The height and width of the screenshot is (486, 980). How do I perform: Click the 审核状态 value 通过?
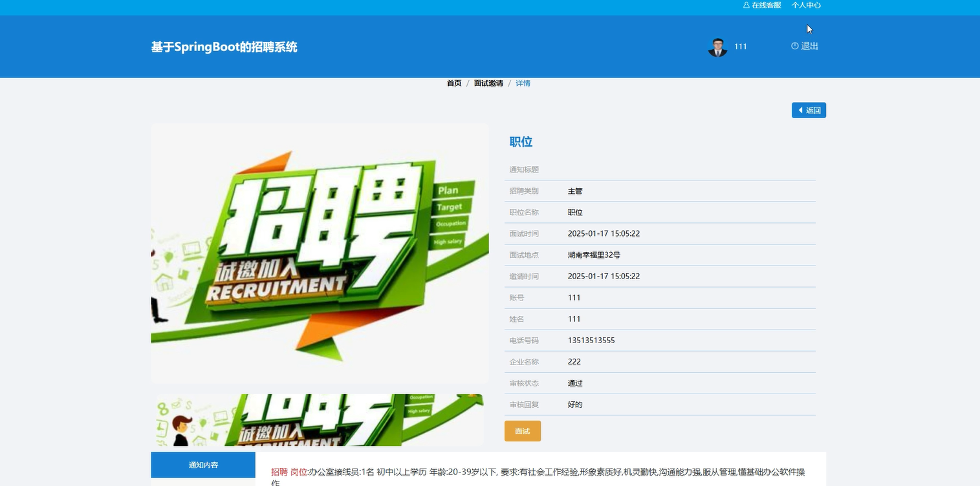point(574,383)
